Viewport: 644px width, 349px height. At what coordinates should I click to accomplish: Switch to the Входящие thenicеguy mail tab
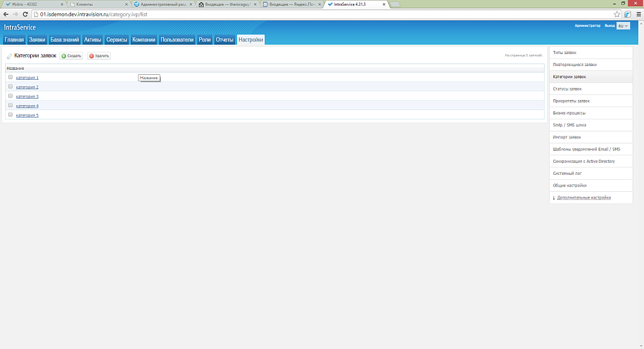[227, 4]
